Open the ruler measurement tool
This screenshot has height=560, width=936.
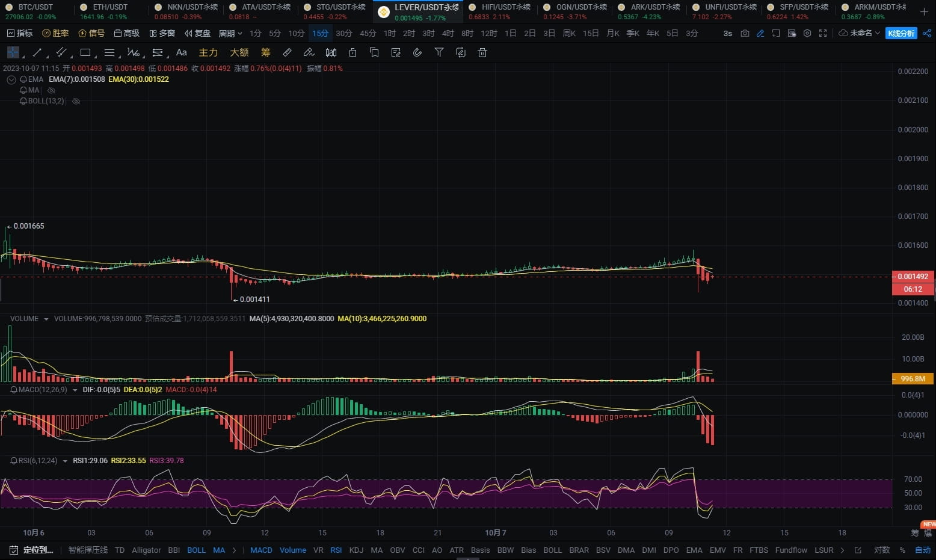tap(288, 53)
